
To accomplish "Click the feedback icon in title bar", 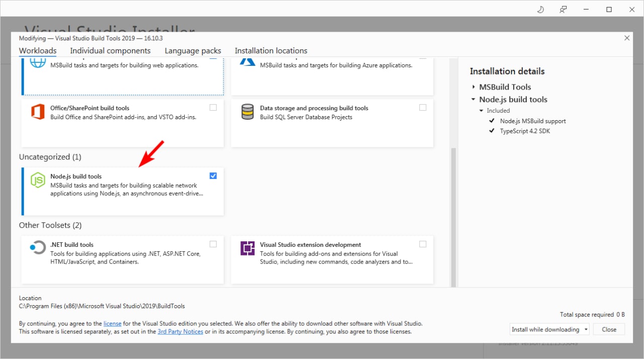I will click(563, 9).
